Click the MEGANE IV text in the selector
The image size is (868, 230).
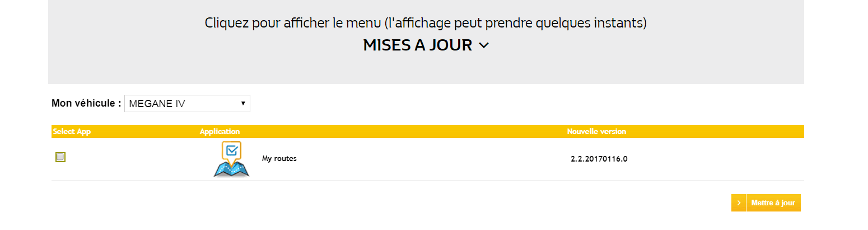point(157,104)
